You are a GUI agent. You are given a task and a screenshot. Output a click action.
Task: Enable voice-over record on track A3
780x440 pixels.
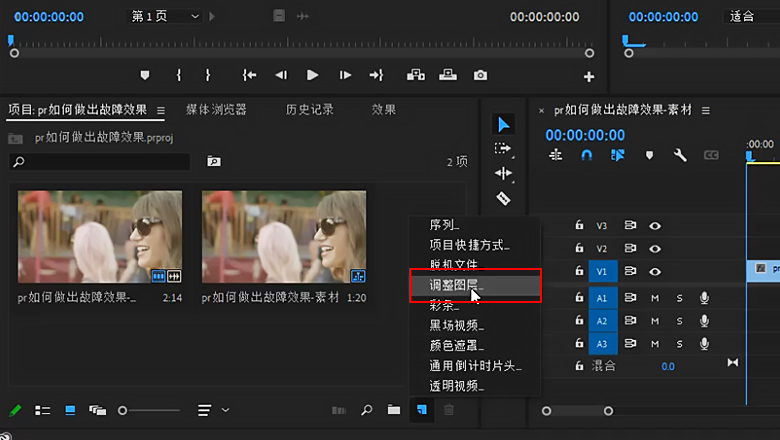pyautogui.click(x=704, y=344)
